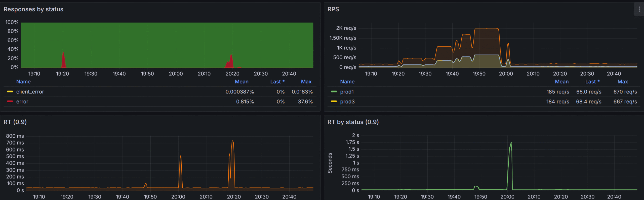Click the yellow client_error series color swatch
Image resolution: width=644 pixels, height=200 pixels.
pyautogui.click(x=10, y=92)
